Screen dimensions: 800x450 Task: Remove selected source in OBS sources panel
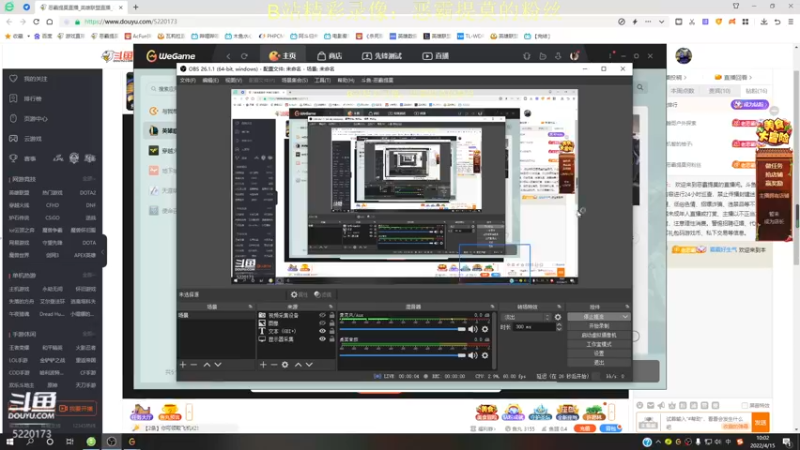tap(274, 365)
